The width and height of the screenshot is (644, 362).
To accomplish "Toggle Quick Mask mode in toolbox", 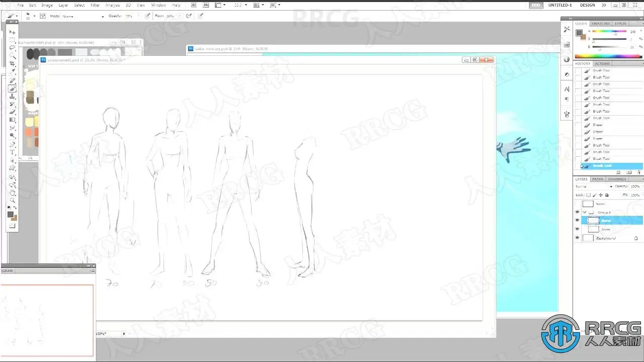I will [13, 226].
